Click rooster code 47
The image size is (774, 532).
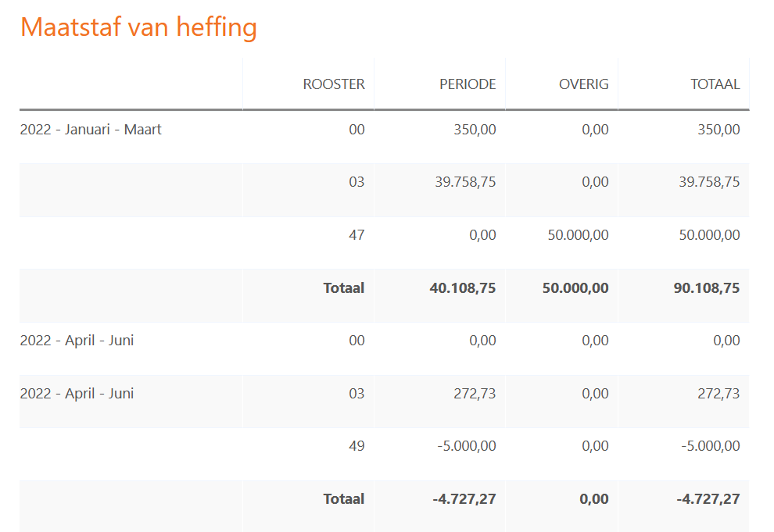click(357, 234)
